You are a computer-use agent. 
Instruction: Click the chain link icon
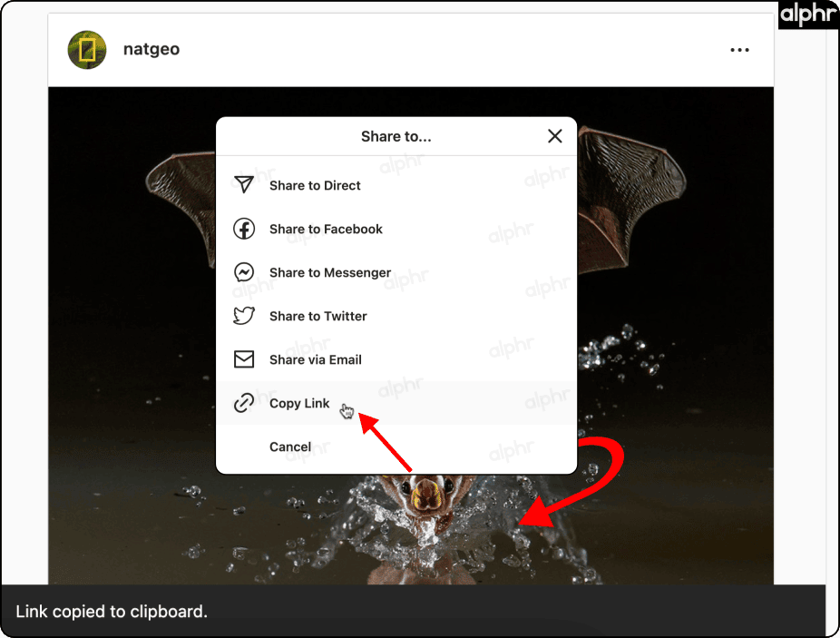[x=243, y=403]
